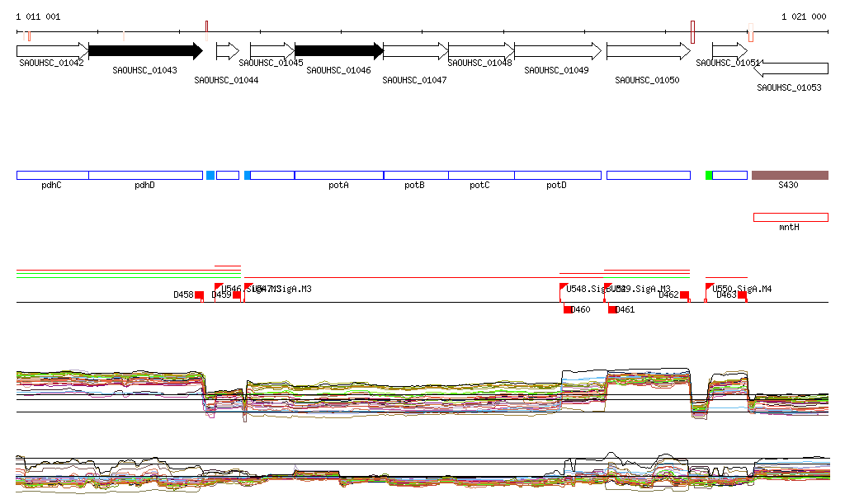Viewport: 845px width, 504px height.
Task: Click the small SAOUHSC_01044 gene arrow
Action: [x=227, y=51]
